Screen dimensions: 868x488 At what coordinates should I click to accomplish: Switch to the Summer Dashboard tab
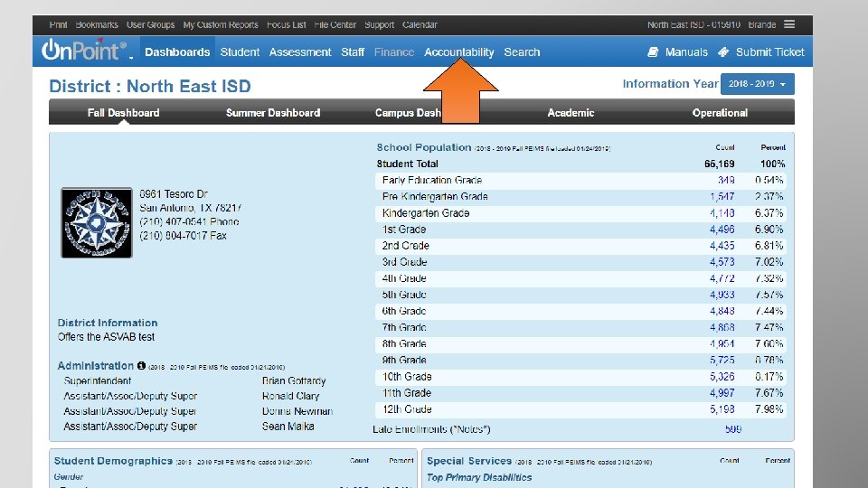(273, 112)
